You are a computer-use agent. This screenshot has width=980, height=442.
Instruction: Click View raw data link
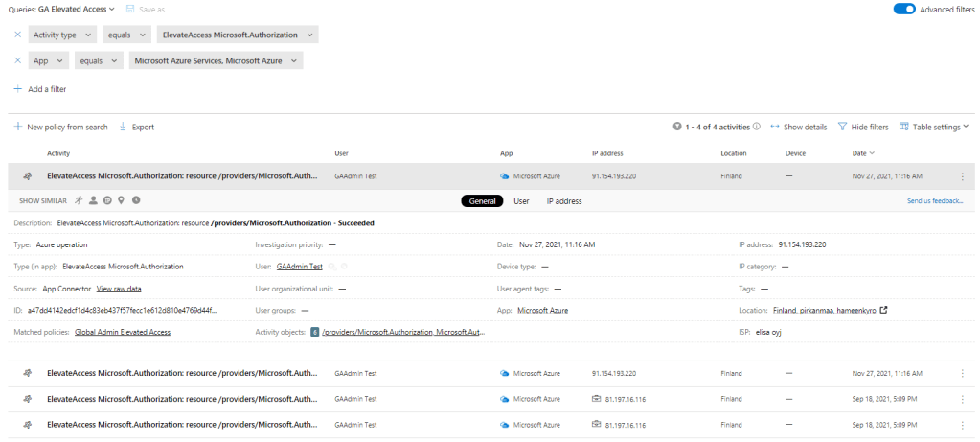[x=119, y=288]
